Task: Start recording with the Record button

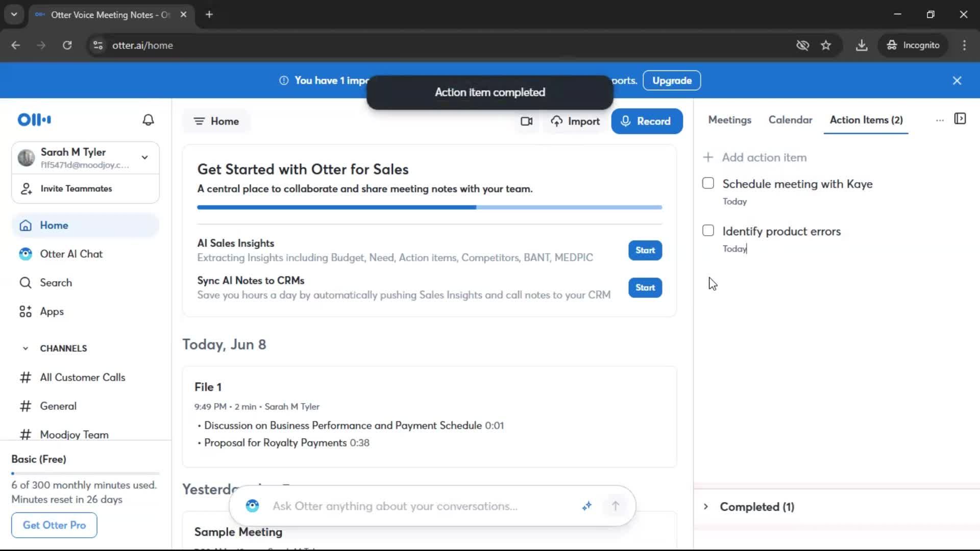Action: tap(647, 121)
